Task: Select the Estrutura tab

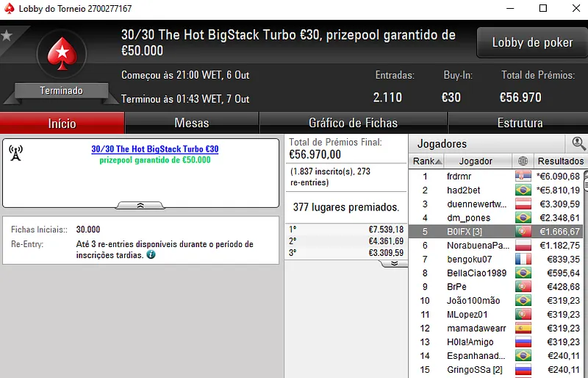Action: tap(520, 123)
